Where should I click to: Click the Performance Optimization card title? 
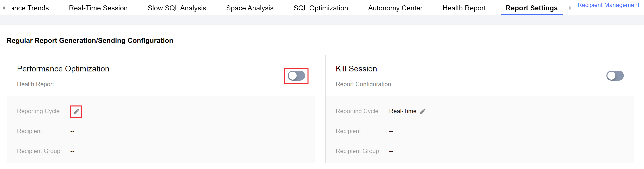pyautogui.click(x=63, y=69)
